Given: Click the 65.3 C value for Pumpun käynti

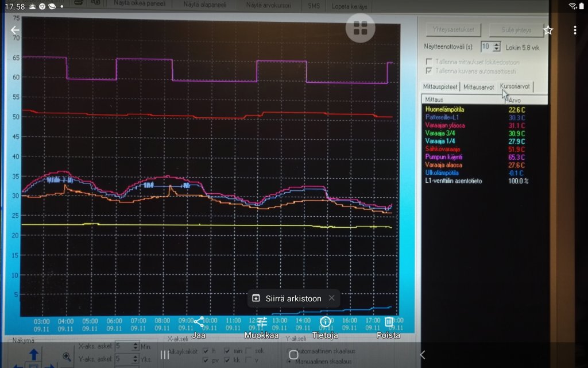Looking at the screenshot, I should tap(516, 157).
